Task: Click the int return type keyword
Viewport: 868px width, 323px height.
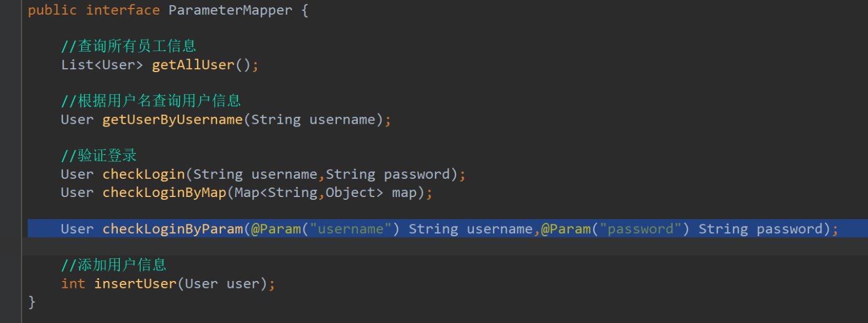Action: point(73,283)
